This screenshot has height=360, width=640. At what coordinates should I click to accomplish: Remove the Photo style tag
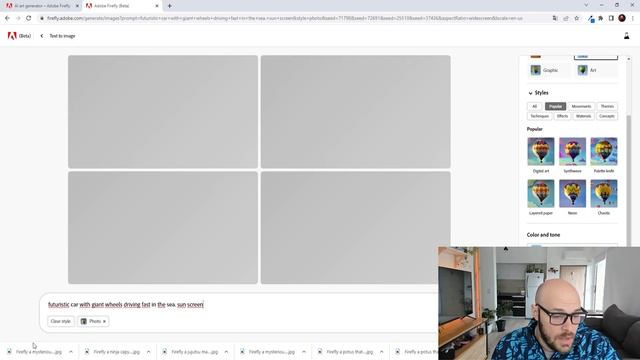click(x=104, y=322)
